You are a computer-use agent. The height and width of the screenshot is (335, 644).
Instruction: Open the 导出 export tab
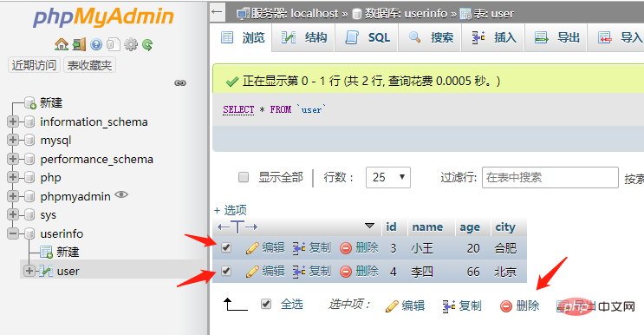(x=556, y=38)
